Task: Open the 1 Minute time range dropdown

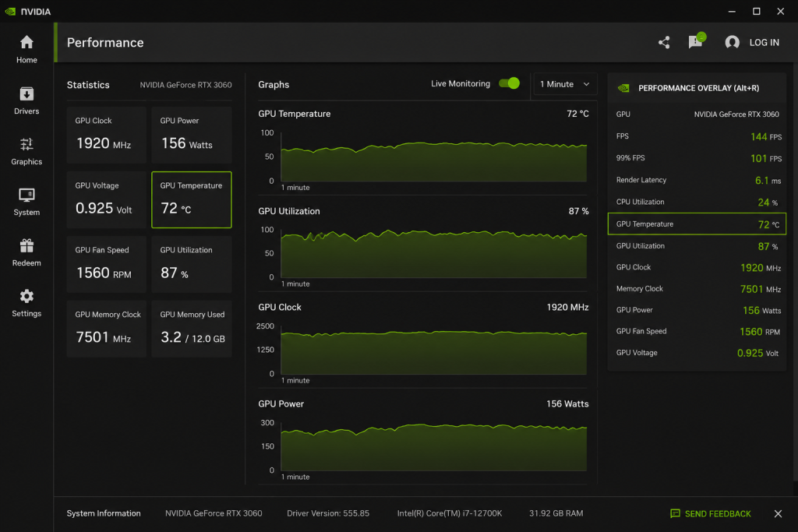Action: pyautogui.click(x=564, y=84)
